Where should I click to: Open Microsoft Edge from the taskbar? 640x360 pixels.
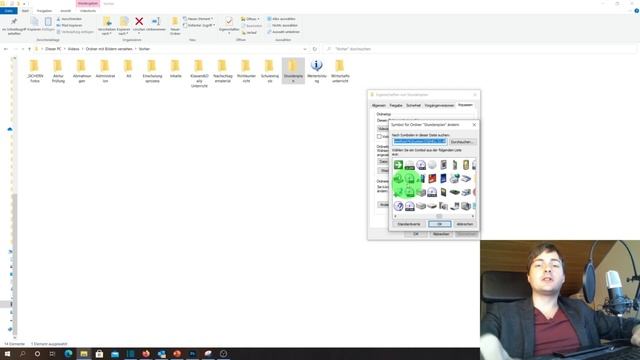tap(68, 354)
